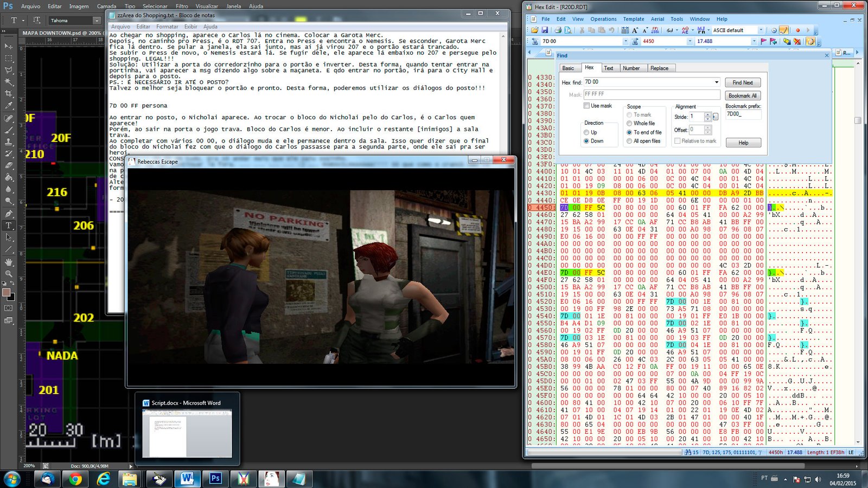868x488 pixels.
Task: Click the Save icon in Hex Edit
Action: pos(545,30)
